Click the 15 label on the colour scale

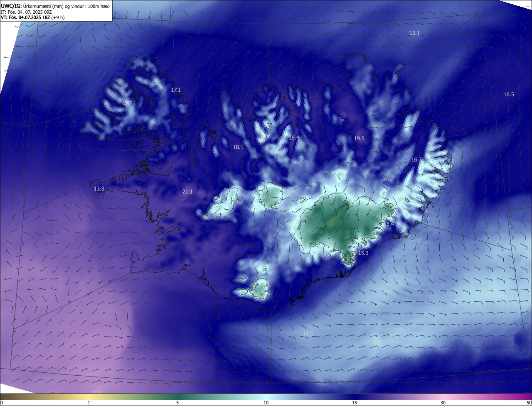point(355,403)
